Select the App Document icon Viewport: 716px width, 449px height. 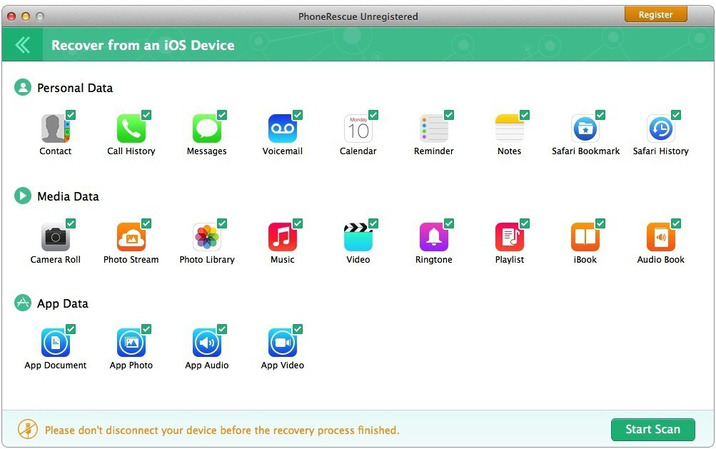point(54,343)
